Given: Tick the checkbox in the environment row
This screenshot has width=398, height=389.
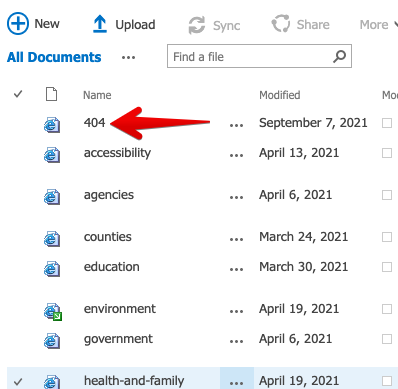Looking at the screenshot, I should (387, 309).
